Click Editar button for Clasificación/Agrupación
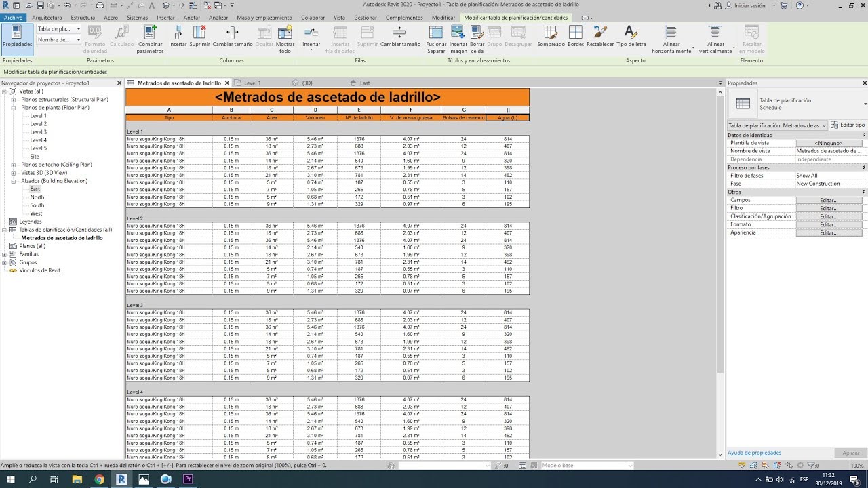Screen dimensions: 868x488 point(829,216)
